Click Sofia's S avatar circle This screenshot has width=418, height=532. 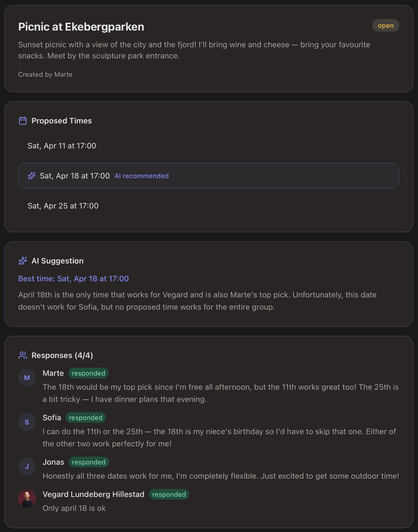[27, 422]
